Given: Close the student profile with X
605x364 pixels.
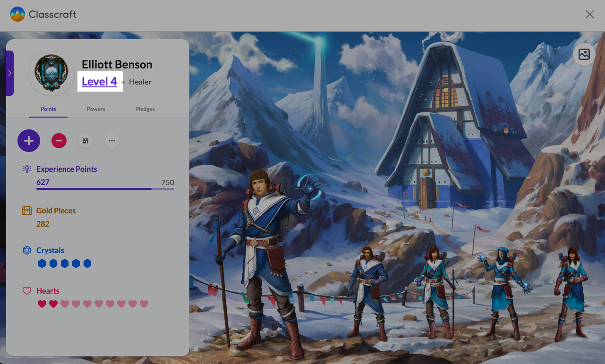Looking at the screenshot, I should click(590, 14).
